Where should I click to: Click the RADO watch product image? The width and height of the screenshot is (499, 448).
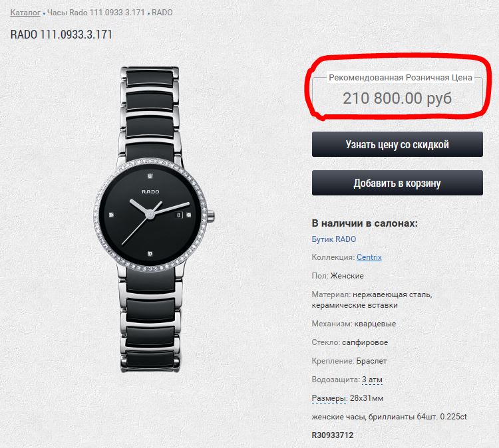[x=151, y=219]
